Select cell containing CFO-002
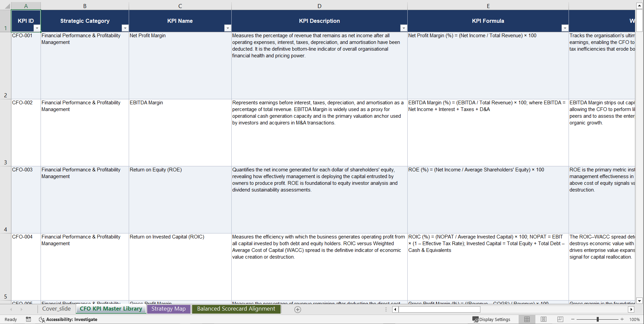The image size is (644, 324). click(26, 132)
